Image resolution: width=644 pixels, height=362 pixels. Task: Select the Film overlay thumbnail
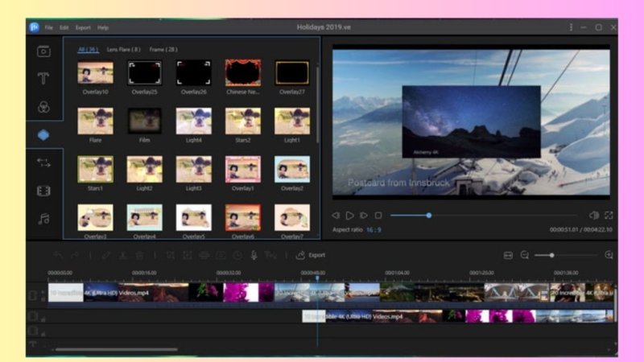(145, 121)
